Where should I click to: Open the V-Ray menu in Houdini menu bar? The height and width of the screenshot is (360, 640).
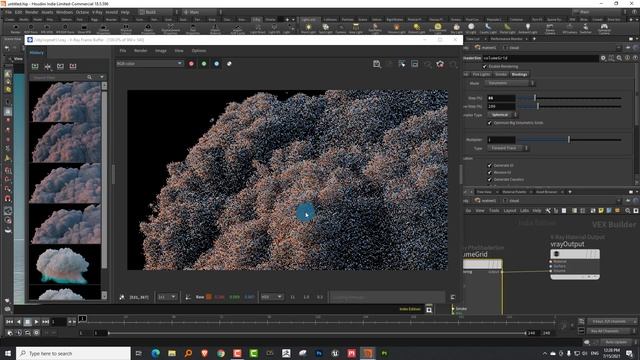tap(97, 12)
